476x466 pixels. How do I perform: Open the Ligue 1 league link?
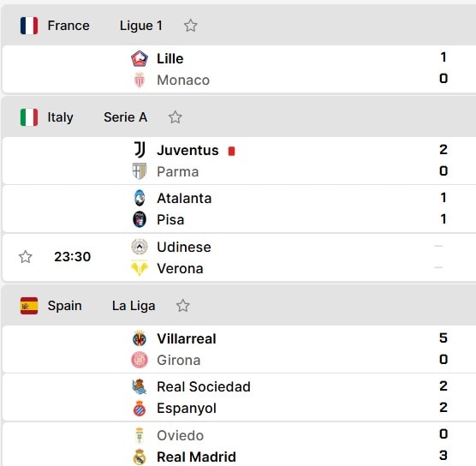141,26
